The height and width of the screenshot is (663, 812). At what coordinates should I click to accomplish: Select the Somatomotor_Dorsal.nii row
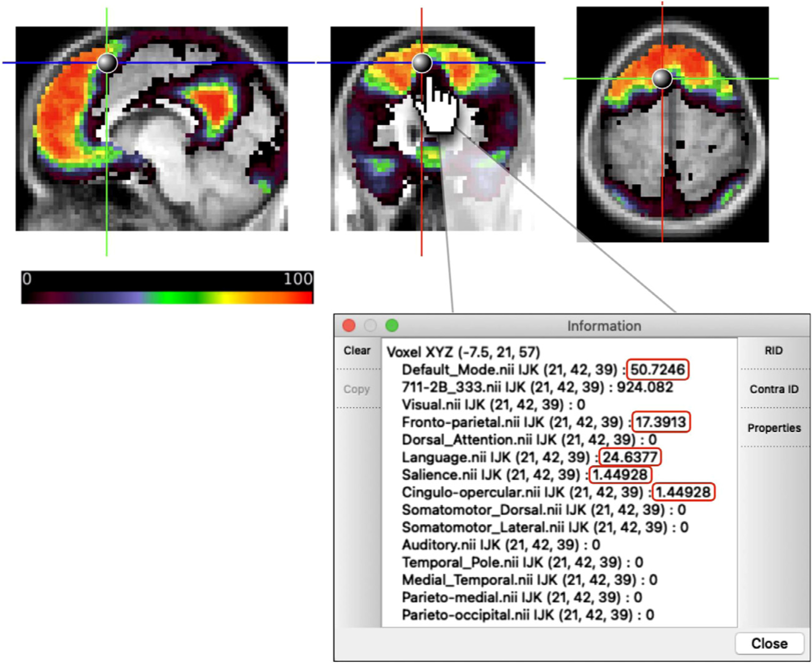point(544,510)
